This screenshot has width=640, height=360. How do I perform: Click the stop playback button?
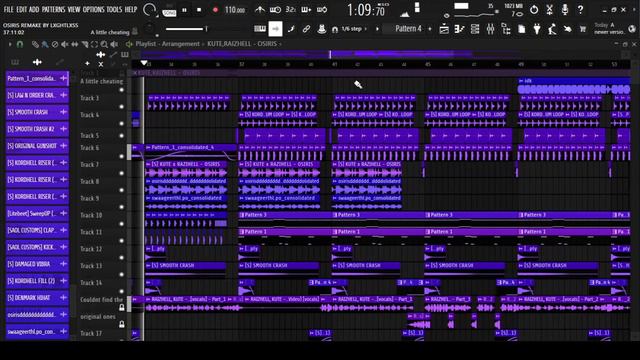199,10
